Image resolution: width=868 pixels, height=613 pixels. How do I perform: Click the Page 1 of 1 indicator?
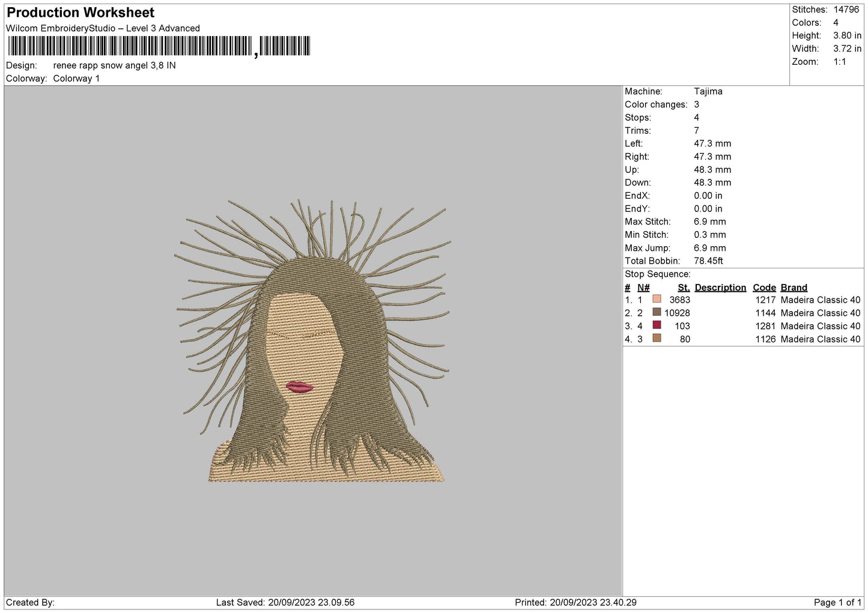pyautogui.click(x=837, y=603)
